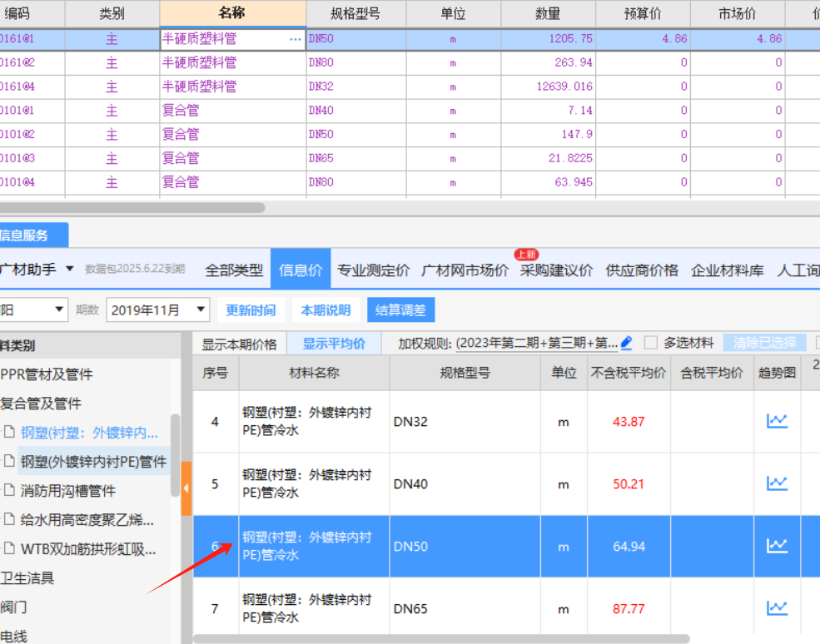Click horizontal scrollbar of price list
Image resolution: width=820 pixels, height=644 pixels.
point(441,639)
